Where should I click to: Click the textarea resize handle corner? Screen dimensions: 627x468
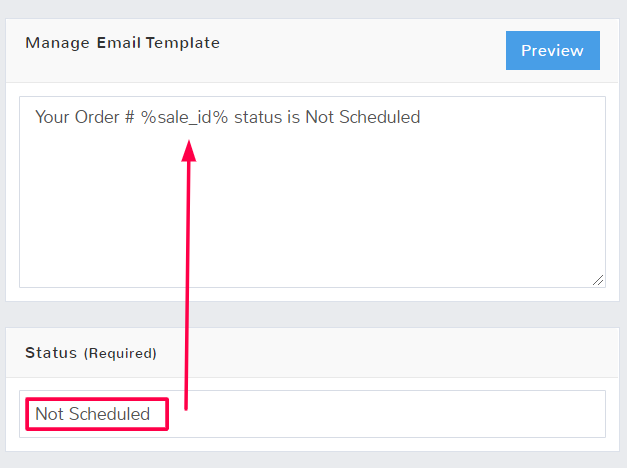[598, 281]
